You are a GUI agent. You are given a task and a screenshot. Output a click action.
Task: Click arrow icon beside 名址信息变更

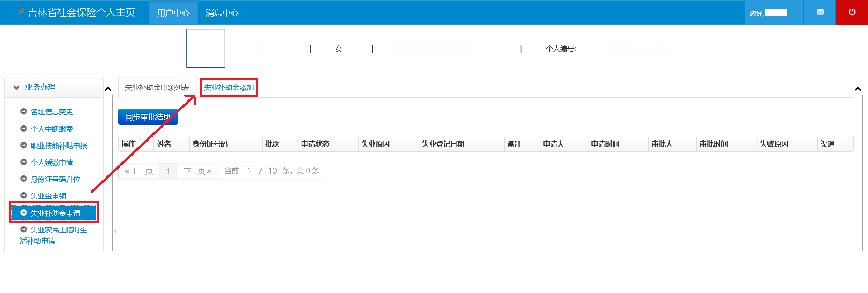[x=24, y=111]
